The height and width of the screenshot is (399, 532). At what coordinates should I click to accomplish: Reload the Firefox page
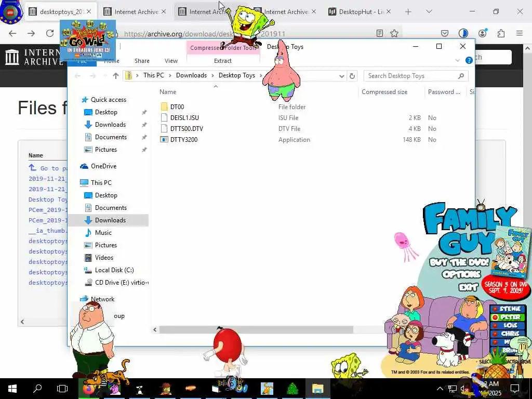pos(50,33)
